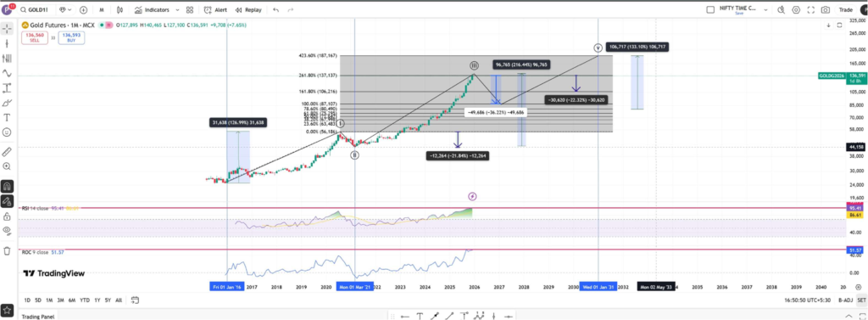868x320 pixels.
Task: Open the go to date calendar
Action: point(135,300)
